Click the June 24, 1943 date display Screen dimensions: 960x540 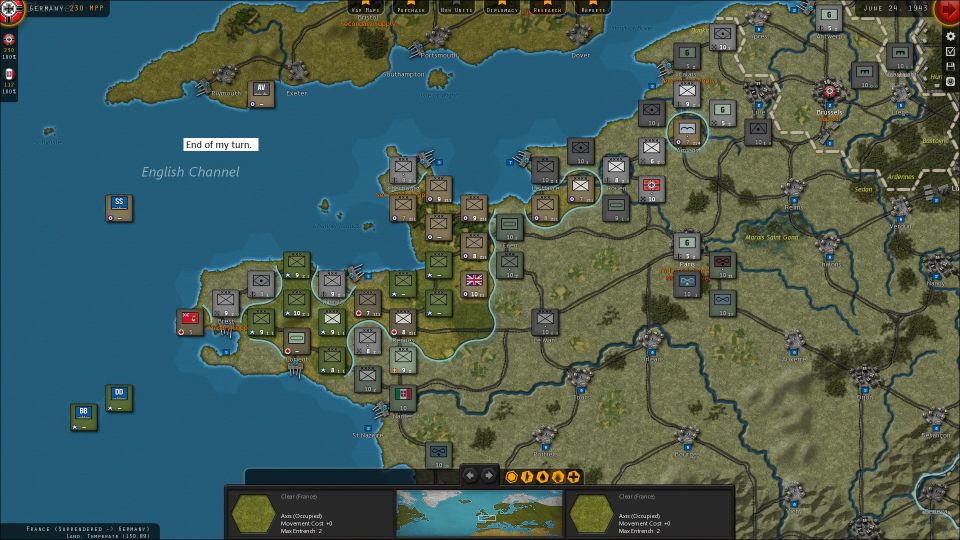coord(896,8)
